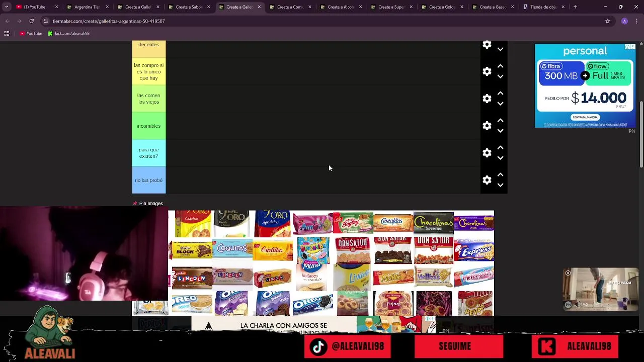Reload the current page

31,21
